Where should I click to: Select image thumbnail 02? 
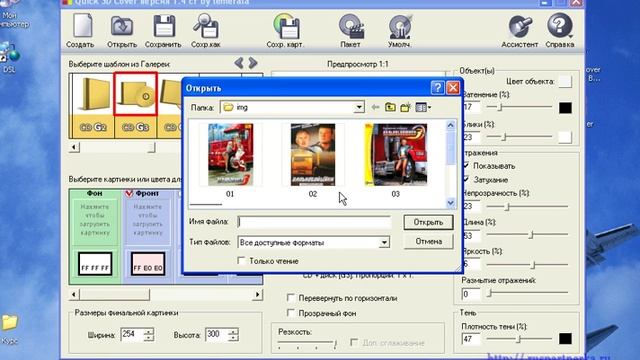point(313,155)
